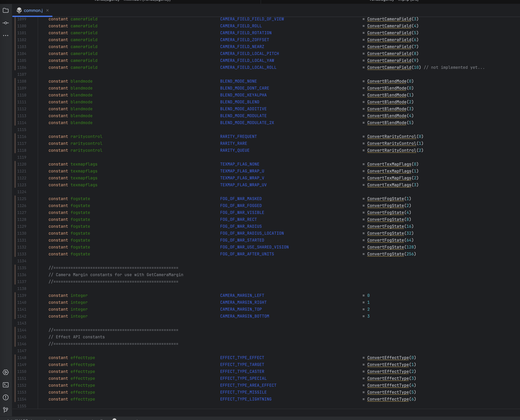Click ConvertBlendMode(5) function call
Image resolution: width=520 pixels, height=420 pixels.
(x=387, y=123)
